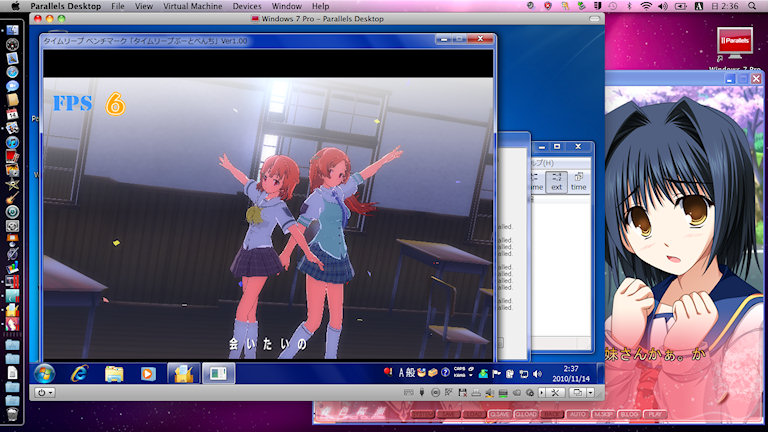
Task: Click Parallels status bar USB device icon
Action: 422,393
